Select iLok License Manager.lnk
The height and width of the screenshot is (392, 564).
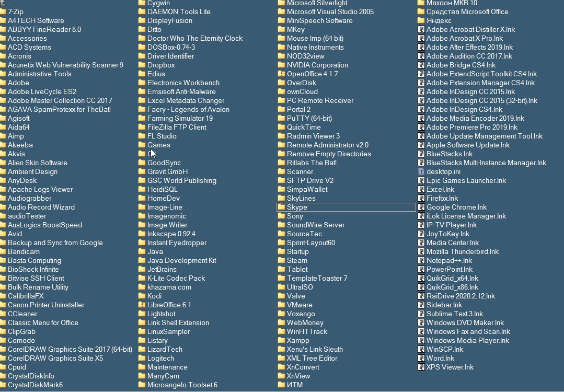466,216
